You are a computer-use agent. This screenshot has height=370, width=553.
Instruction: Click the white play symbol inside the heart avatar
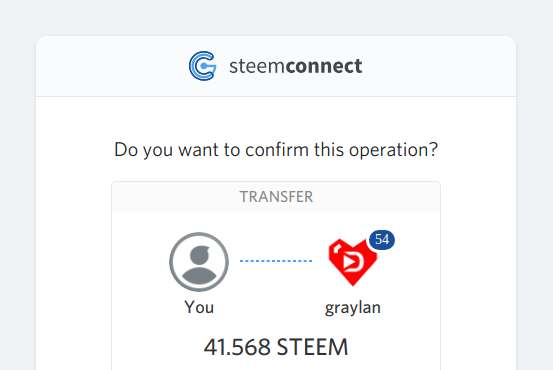tap(350, 262)
